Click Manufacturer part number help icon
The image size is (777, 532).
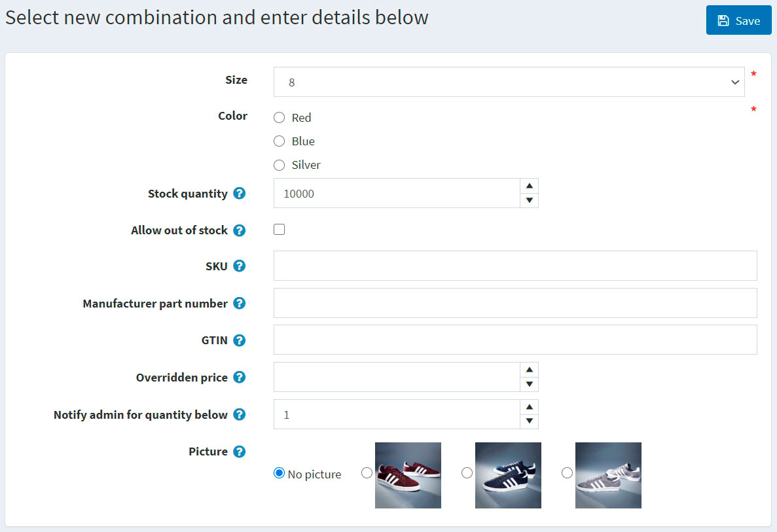pos(240,304)
